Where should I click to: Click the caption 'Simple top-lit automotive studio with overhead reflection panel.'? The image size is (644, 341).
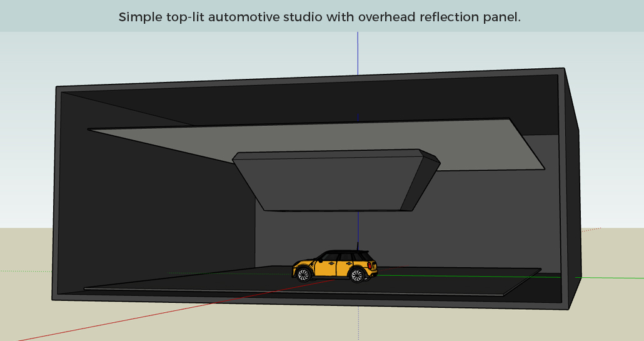click(x=319, y=17)
